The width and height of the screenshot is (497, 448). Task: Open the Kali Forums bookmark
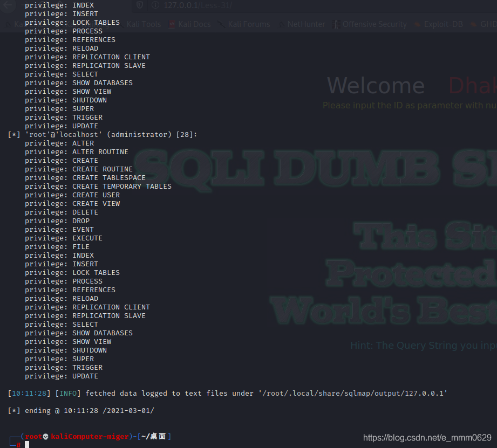coord(244,24)
